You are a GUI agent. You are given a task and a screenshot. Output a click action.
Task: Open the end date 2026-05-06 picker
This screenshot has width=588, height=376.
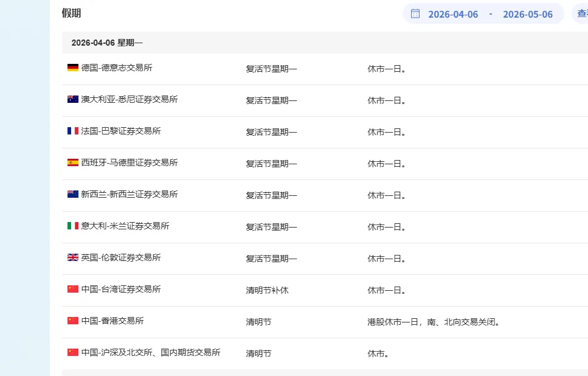(528, 13)
